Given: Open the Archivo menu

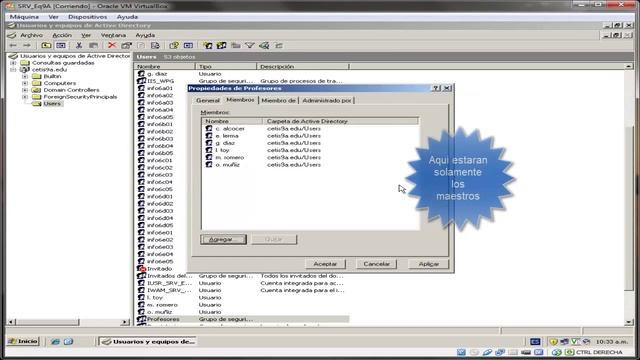Looking at the screenshot, I should pyautogui.click(x=31, y=35).
